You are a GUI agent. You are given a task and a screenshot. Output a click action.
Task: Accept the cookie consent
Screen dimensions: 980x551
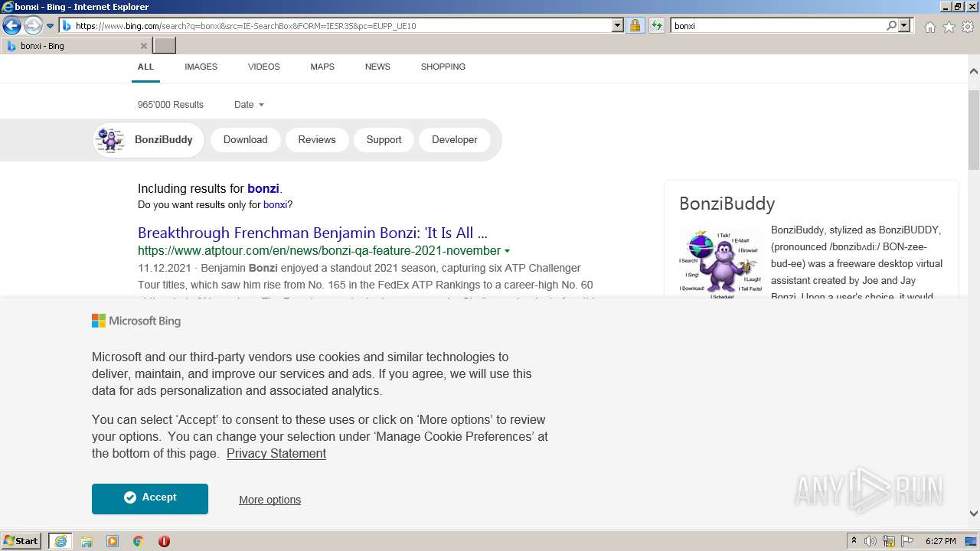tap(150, 498)
